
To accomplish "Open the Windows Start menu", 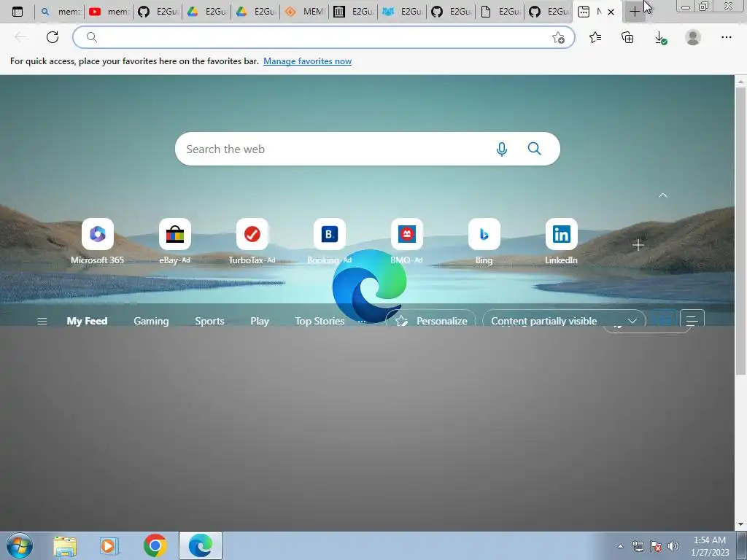I will pos(20,545).
